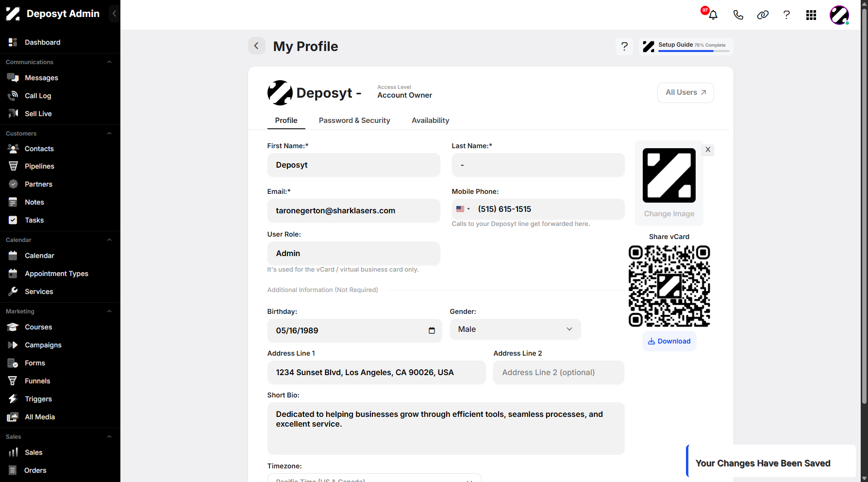Viewport: 868px width, 482px height.
Task: Collapse the Calendar sidebar section
Action: [109, 240]
